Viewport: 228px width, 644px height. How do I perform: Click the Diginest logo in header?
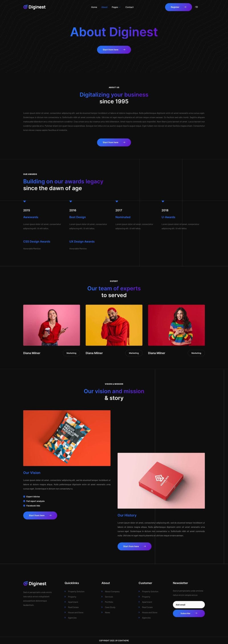pyautogui.click(x=34, y=7)
